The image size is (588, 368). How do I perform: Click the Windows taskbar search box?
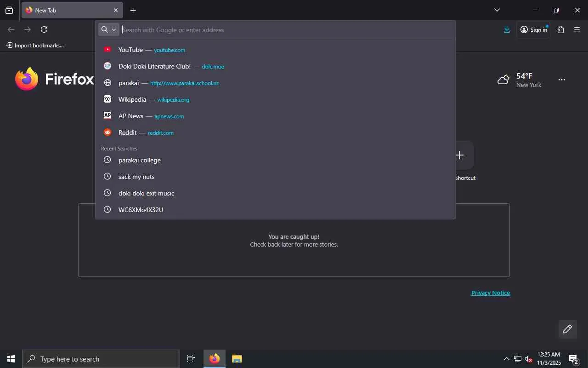coord(101,359)
